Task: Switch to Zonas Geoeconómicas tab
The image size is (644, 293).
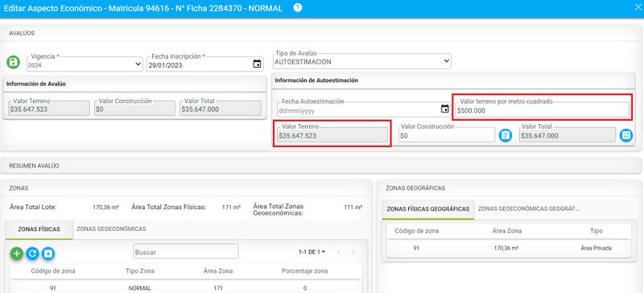Action: point(111,229)
